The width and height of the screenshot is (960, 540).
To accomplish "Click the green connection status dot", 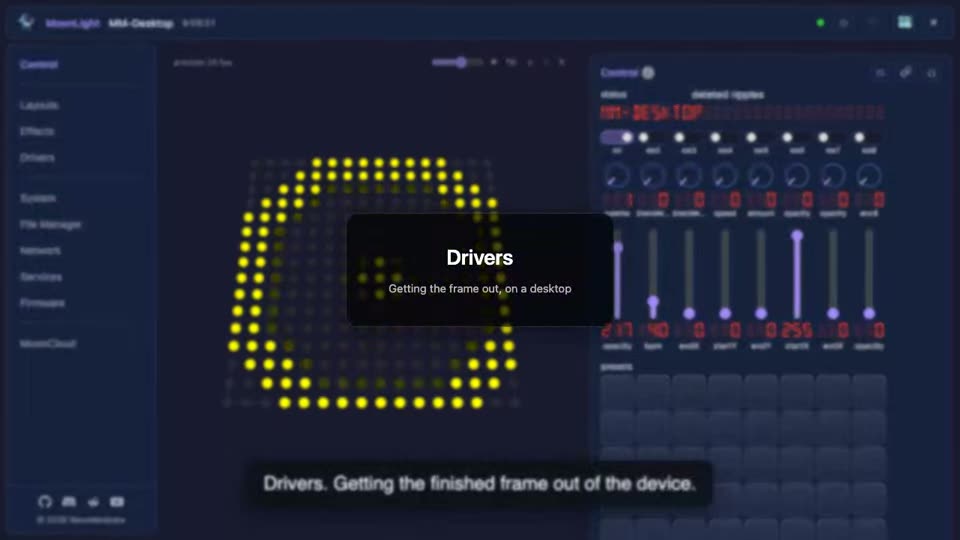I will click(x=820, y=23).
